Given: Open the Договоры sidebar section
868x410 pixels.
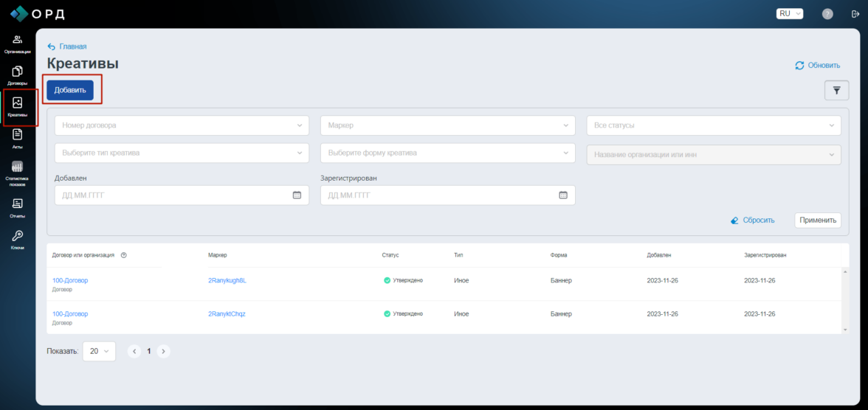Looking at the screenshot, I should 18,75.
